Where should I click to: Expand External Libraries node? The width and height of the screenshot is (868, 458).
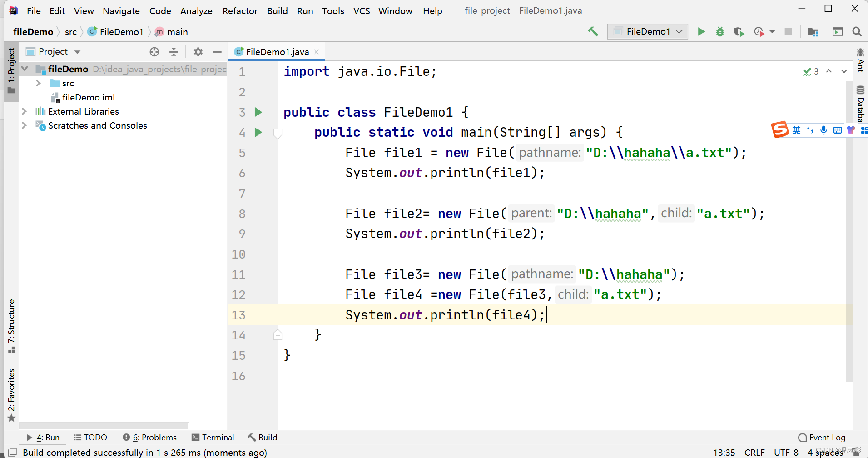[x=25, y=111]
